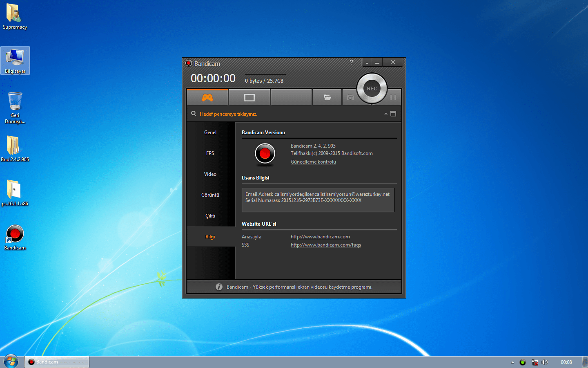Click the green Bandicam tray icon
Image resolution: width=588 pixels, height=368 pixels.
523,362
